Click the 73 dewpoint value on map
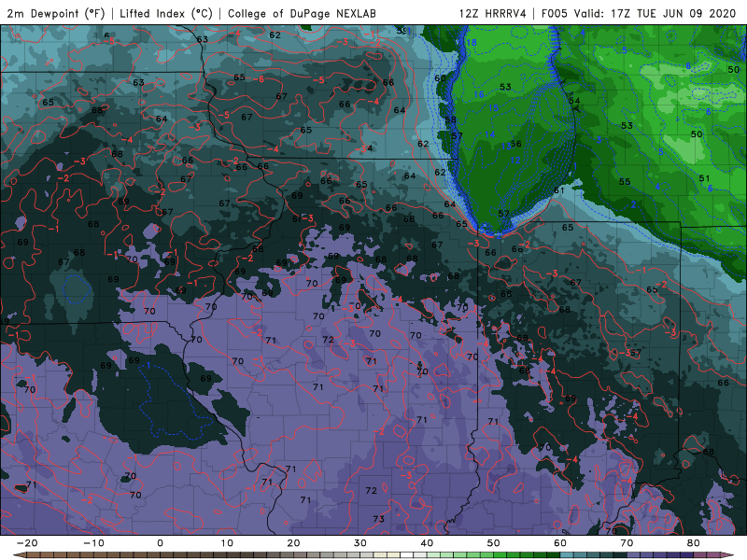This screenshot has width=747, height=560. click(379, 519)
